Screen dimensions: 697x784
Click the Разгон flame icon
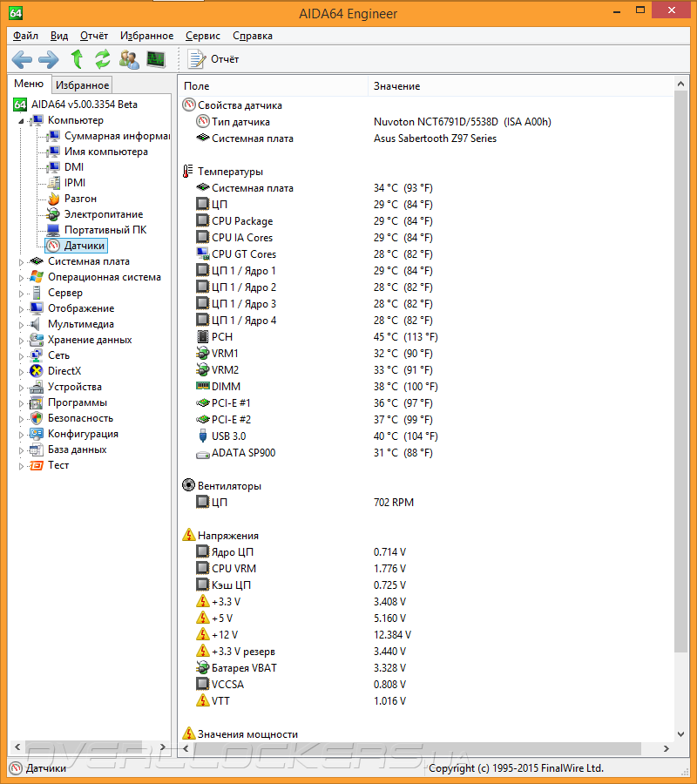pyautogui.click(x=53, y=199)
